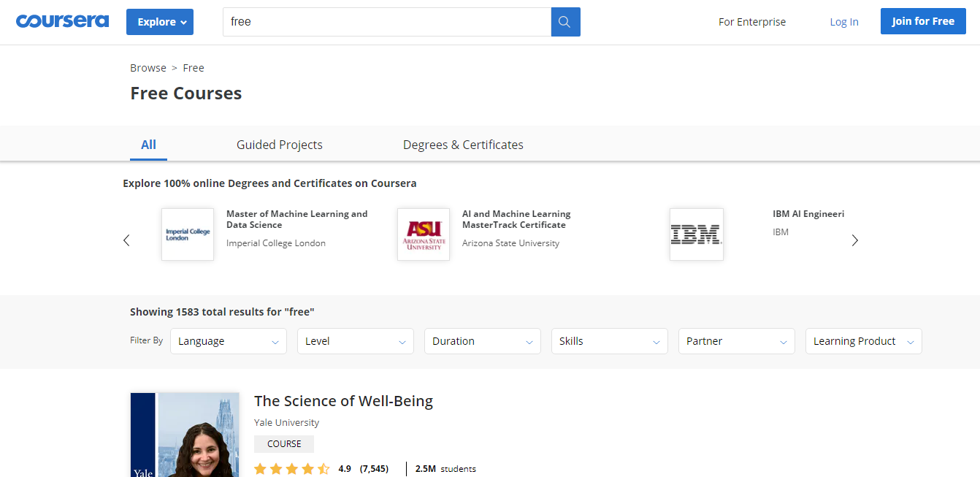Viewport: 980px width, 477px height.
Task: Click the Coursera logo
Action: click(x=62, y=20)
